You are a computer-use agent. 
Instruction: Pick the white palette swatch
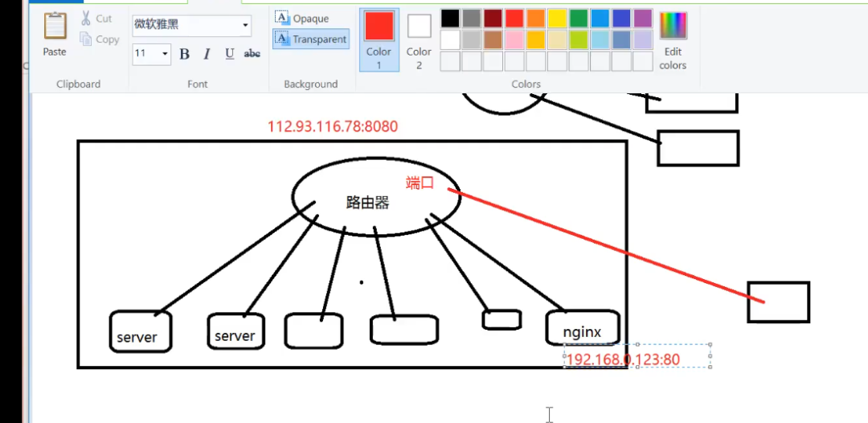tap(450, 40)
